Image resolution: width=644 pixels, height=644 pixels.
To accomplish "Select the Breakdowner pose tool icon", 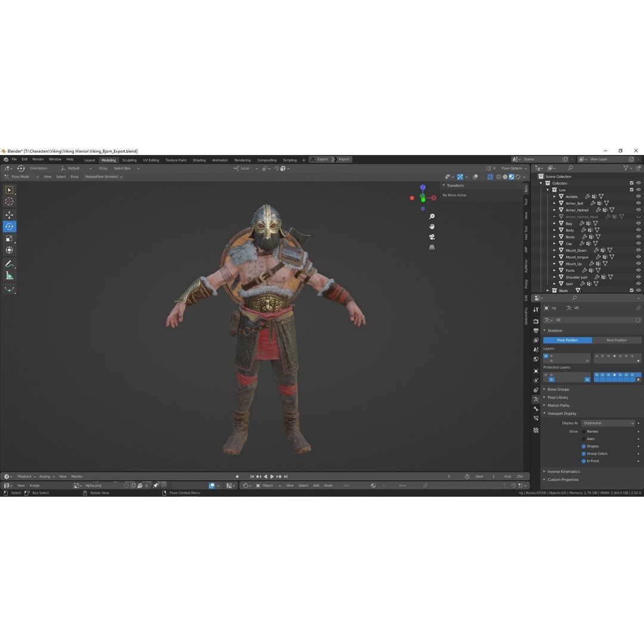I will pyautogui.click(x=9, y=290).
